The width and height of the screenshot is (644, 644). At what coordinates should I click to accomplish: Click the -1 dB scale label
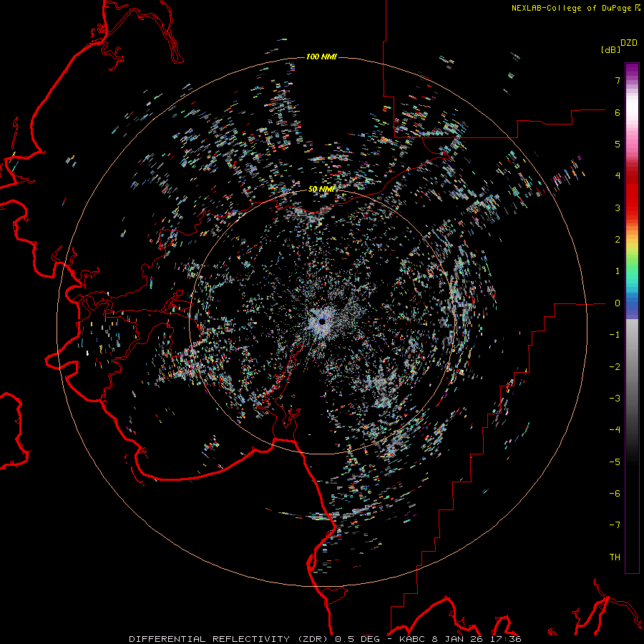(x=615, y=335)
